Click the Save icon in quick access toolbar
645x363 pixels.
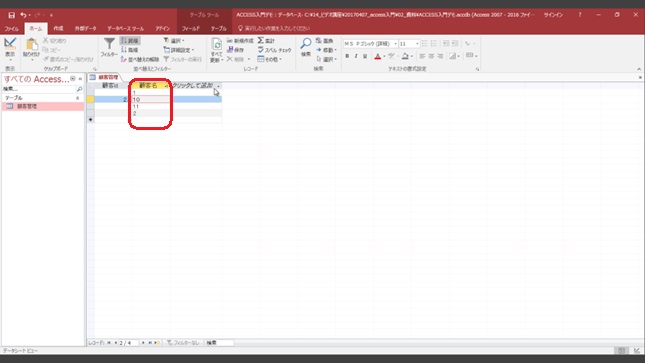[x=11, y=15]
